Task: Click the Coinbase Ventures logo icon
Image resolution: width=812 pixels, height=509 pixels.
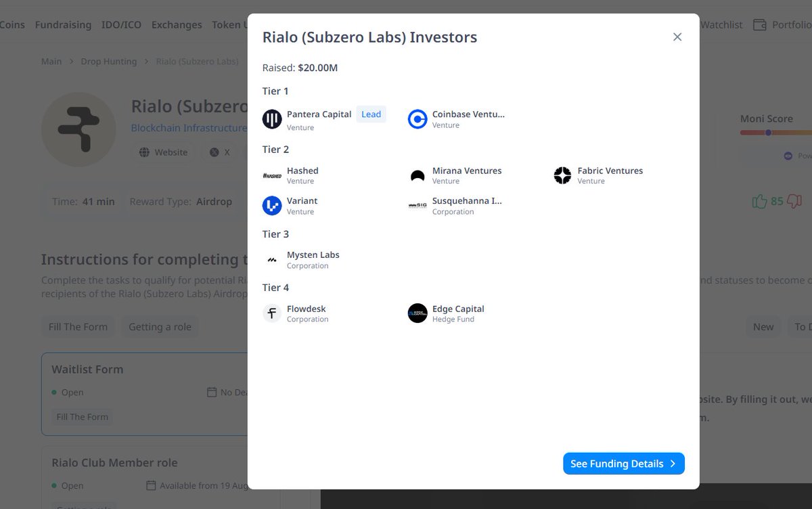Action: coord(418,119)
